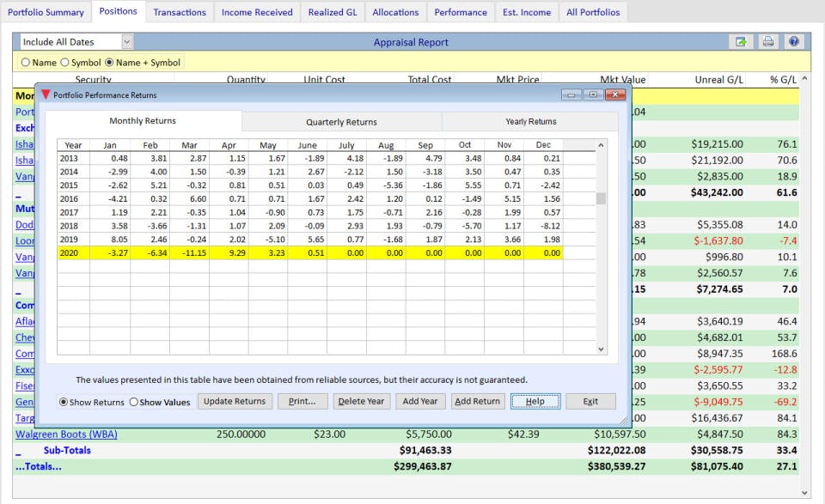Minimize the Portfolio Performance Returns dialog
Viewport: 825px width, 504px height.
[x=571, y=94]
